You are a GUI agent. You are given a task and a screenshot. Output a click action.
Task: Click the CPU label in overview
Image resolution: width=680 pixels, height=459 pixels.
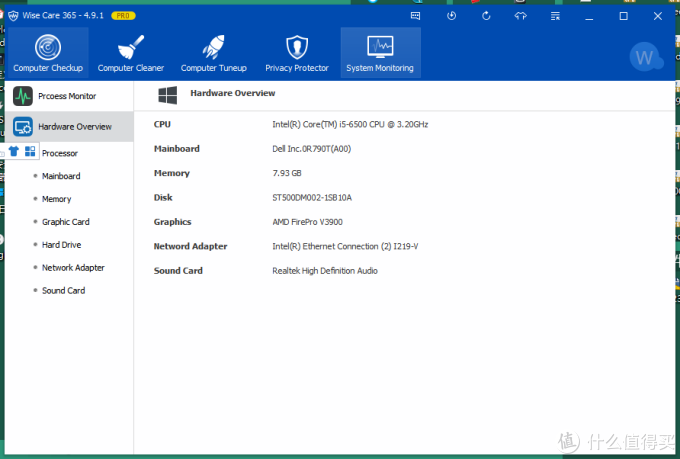[x=162, y=125]
